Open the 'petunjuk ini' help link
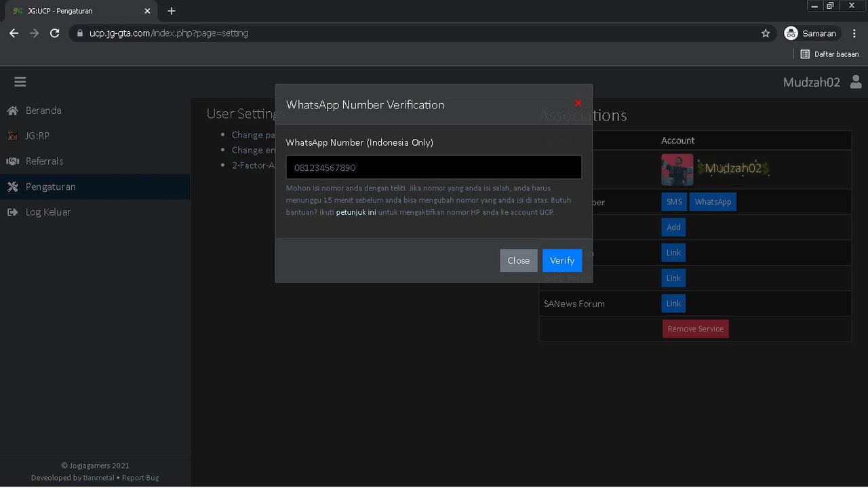The height and width of the screenshot is (488, 868). pyautogui.click(x=356, y=212)
